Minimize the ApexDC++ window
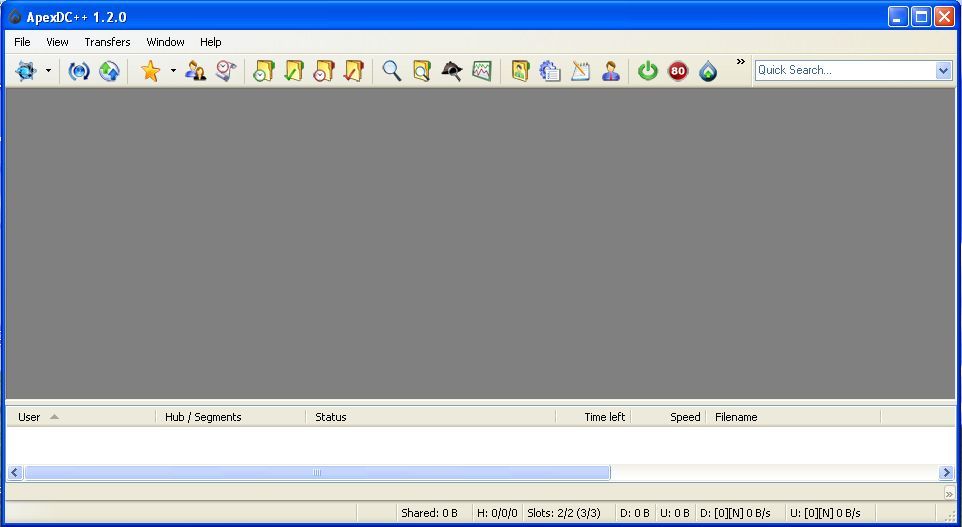This screenshot has width=962, height=527. (x=898, y=17)
